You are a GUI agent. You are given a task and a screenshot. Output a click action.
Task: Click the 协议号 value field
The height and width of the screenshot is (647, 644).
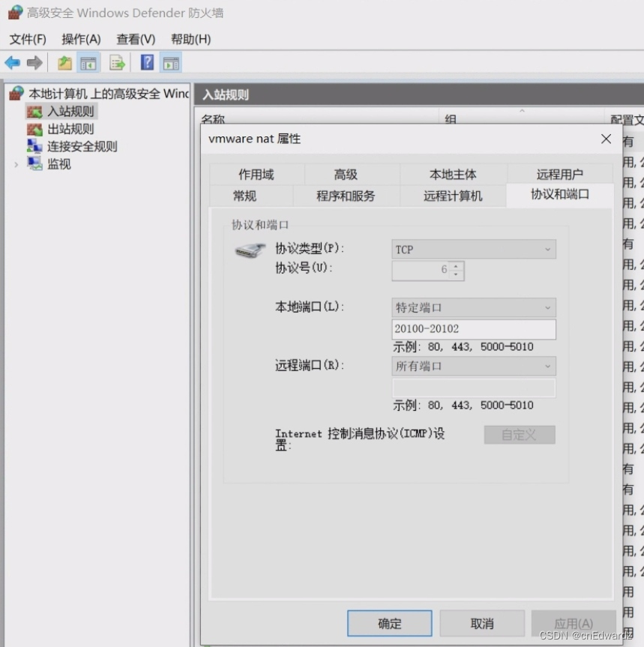(421, 271)
